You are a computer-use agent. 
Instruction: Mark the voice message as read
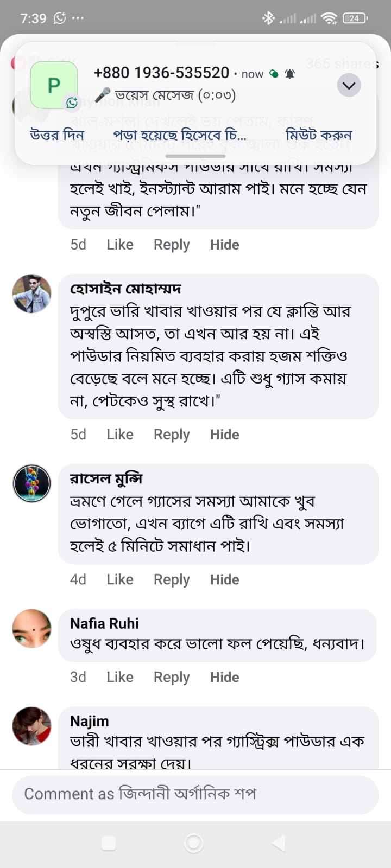coord(179,135)
